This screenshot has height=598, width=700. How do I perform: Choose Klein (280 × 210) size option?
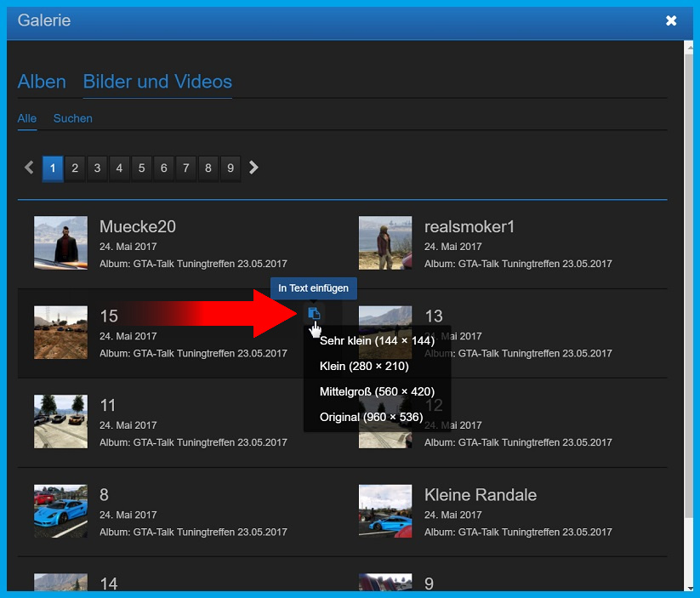click(x=364, y=366)
